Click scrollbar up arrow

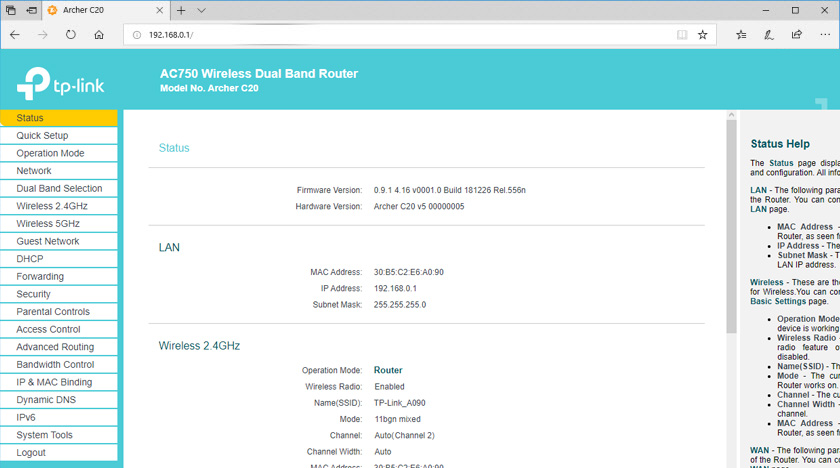731,115
